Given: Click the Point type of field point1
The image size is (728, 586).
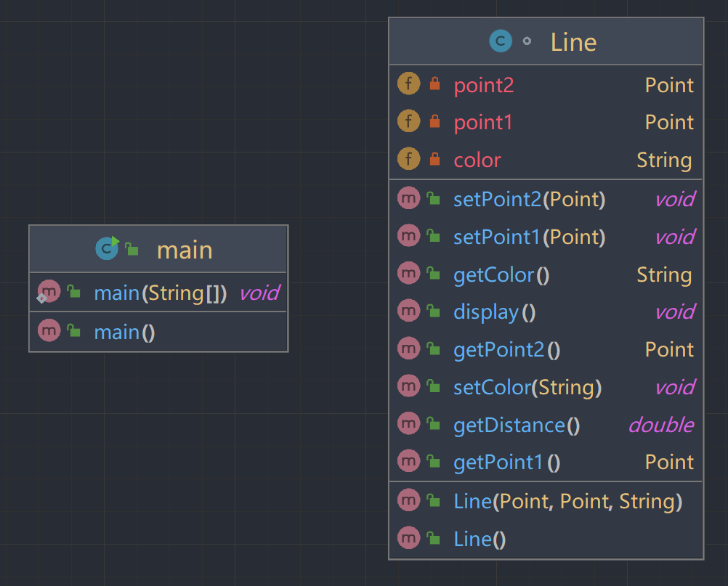Looking at the screenshot, I should [x=669, y=122].
